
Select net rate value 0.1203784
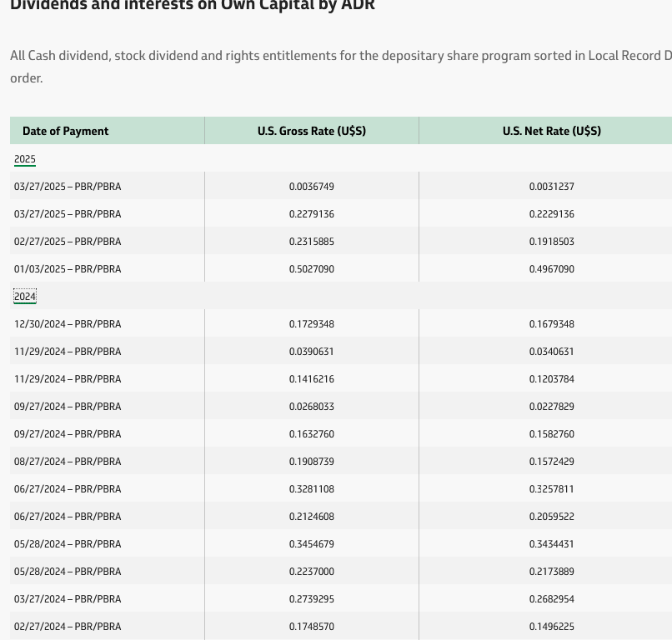(x=552, y=378)
